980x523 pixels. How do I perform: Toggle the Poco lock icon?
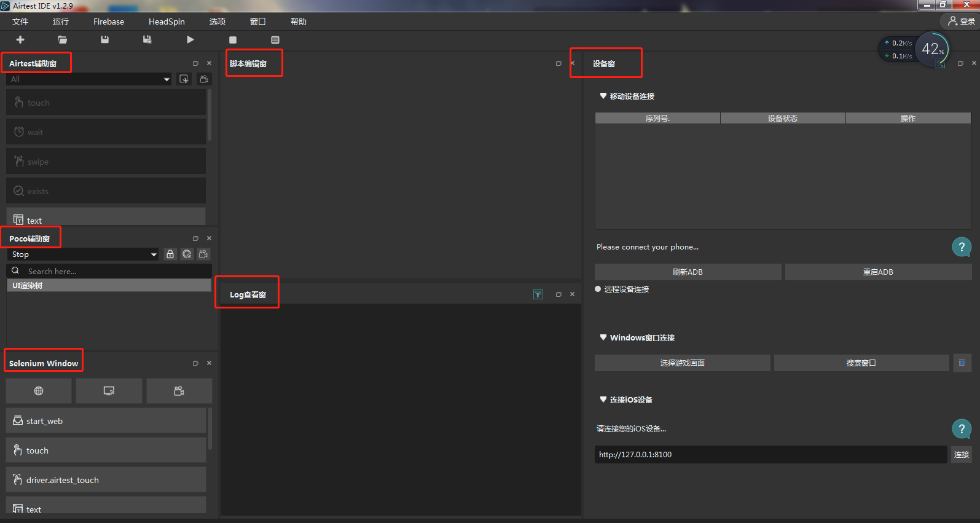click(170, 254)
